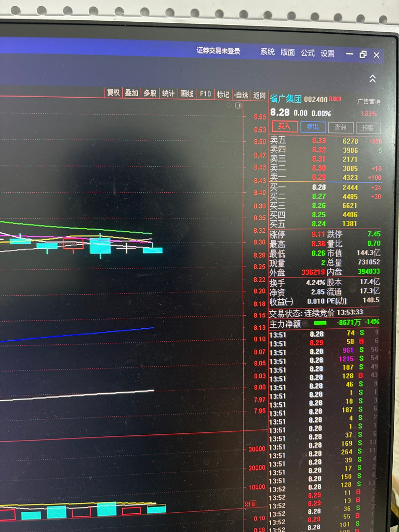This screenshot has height=532, width=399.
Task: Select the 卖三 8.31 order row
Action: 326,159
